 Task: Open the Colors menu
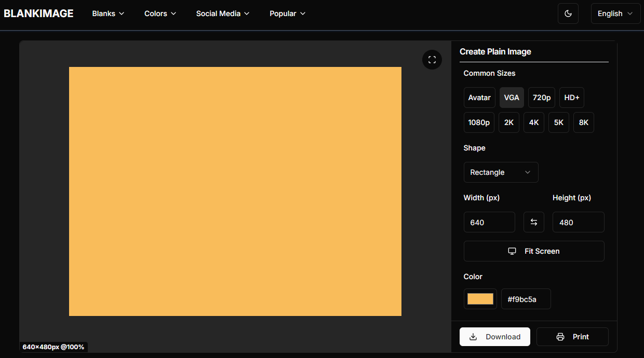coord(160,13)
